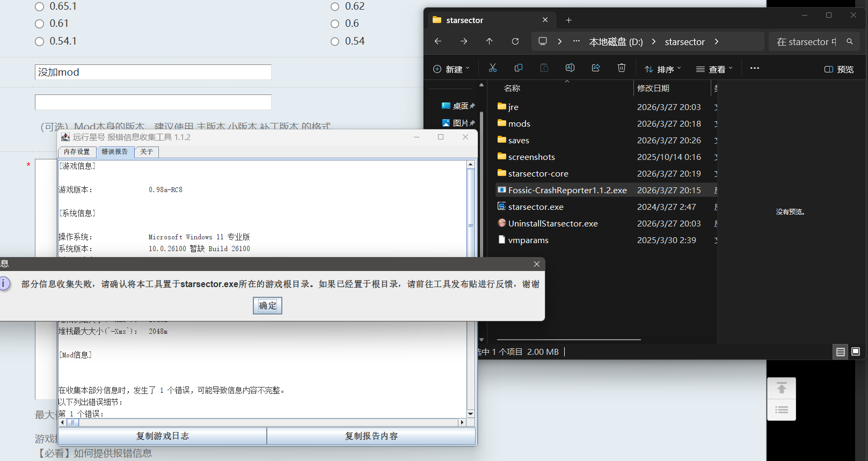Select the 0.54 version radio button

click(x=335, y=41)
